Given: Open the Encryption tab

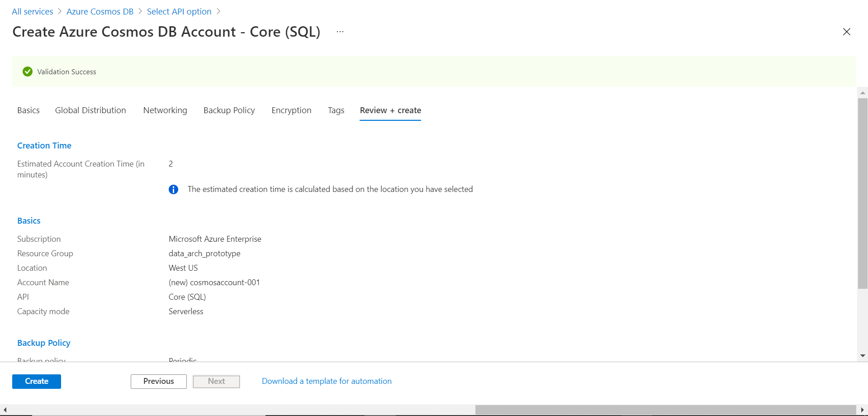Looking at the screenshot, I should tap(291, 110).
